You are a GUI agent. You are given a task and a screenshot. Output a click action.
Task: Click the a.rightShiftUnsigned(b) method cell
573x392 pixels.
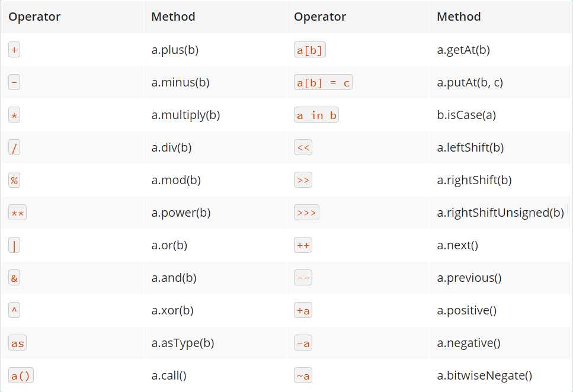click(x=500, y=213)
